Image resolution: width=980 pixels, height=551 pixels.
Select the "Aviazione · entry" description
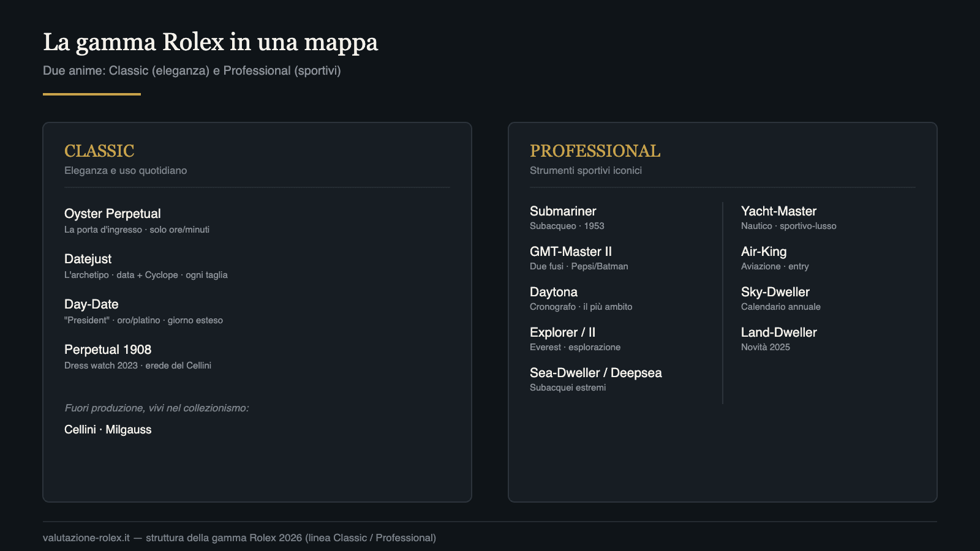click(775, 266)
